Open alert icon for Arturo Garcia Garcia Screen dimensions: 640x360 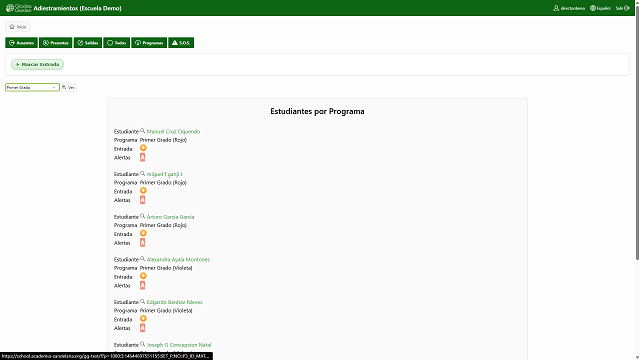click(x=142, y=242)
